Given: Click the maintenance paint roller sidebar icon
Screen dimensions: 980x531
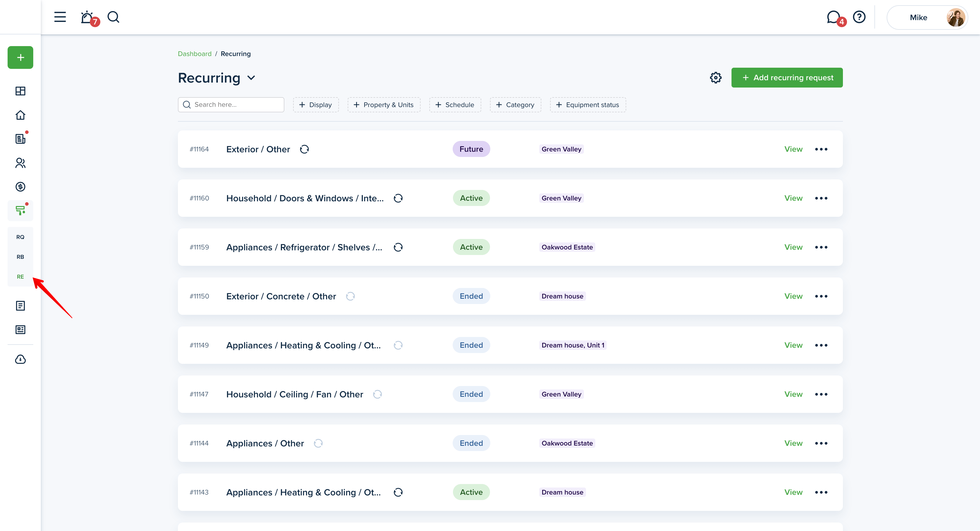Looking at the screenshot, I should point(20,210).
